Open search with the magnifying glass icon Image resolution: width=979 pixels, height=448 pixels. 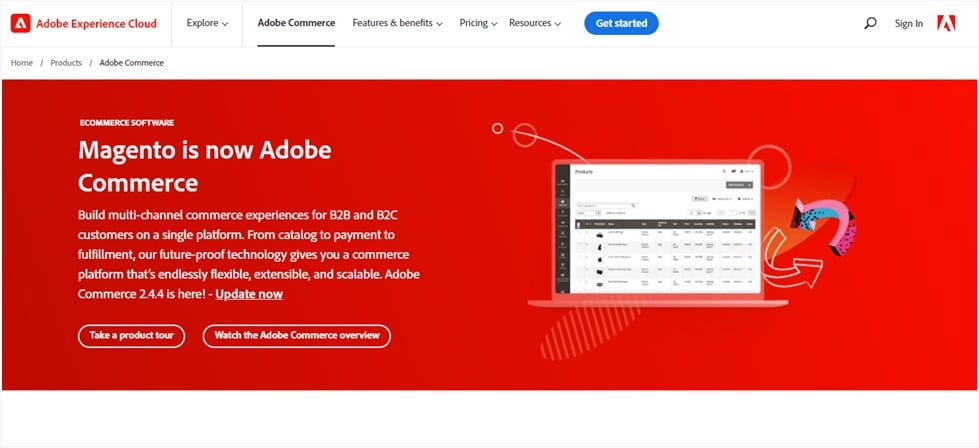(870, 23)
